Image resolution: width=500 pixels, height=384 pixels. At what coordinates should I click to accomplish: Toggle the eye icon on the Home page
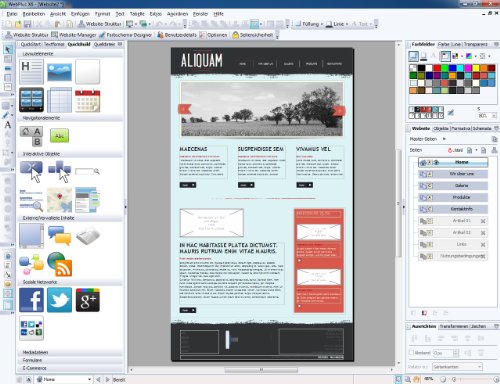pyautogui.click(x=436, y=162)
